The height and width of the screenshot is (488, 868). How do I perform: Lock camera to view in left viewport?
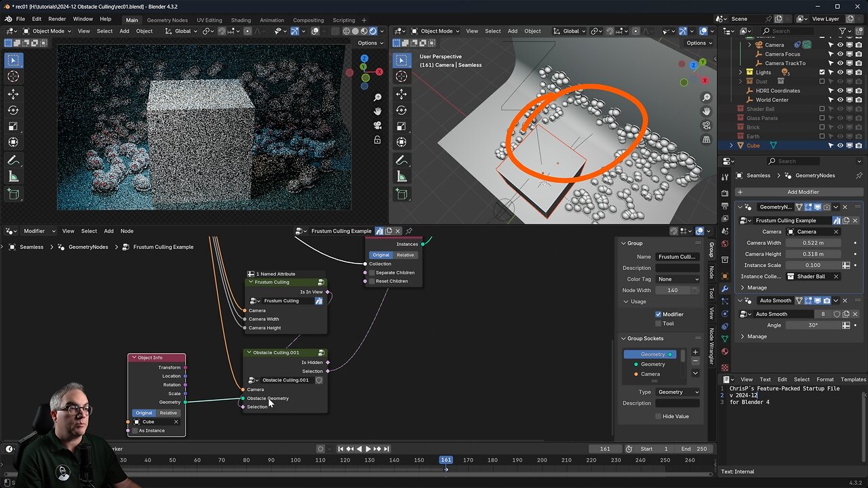coord(378,140)
